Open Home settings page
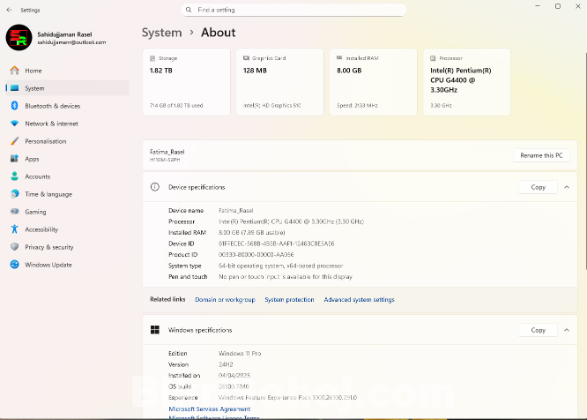Viewport: 587px width, 420px height. [67, 70]
